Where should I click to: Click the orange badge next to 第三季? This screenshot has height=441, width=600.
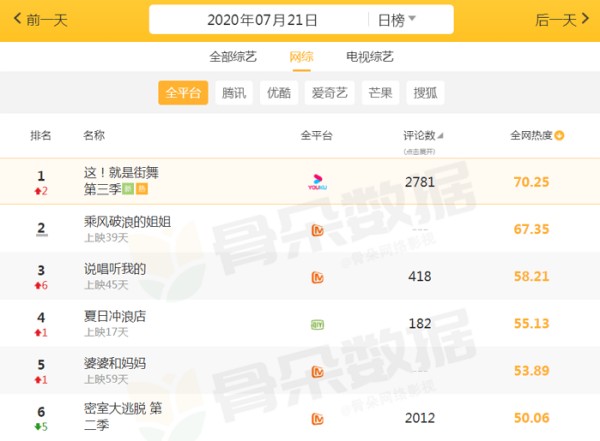(x=142, y=189)
